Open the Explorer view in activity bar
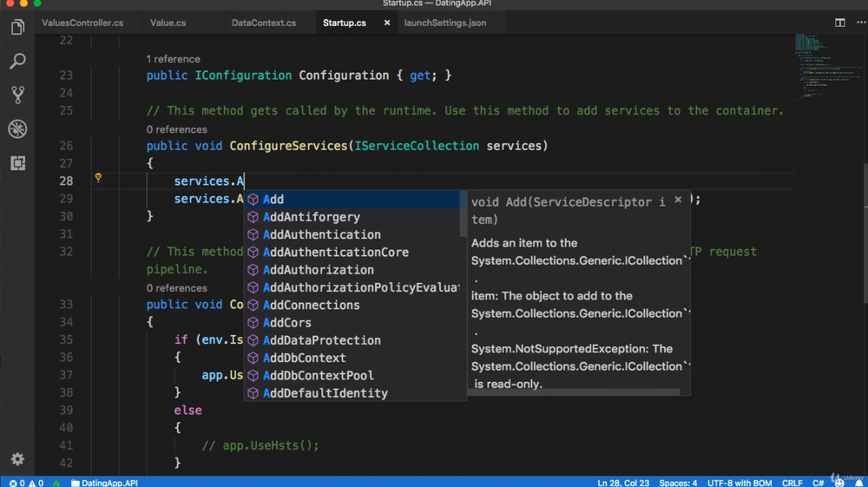The height and width of the screenshot is (487, 868). point(17,28)
